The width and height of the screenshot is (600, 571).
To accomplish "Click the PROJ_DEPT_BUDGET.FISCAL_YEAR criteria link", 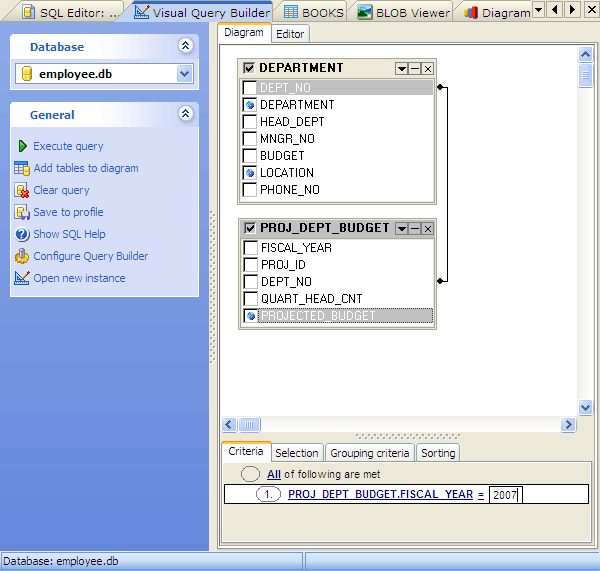I will [380, 494].
